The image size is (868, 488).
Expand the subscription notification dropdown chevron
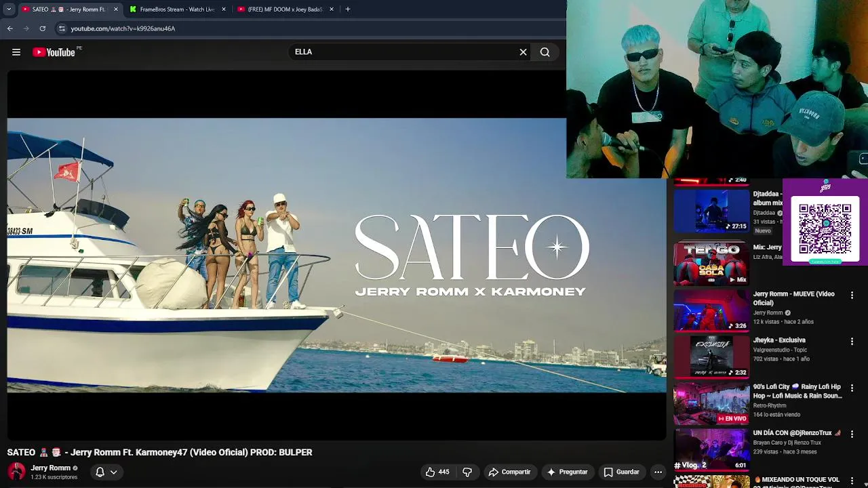pyautogui.click(x=113, y=472)
